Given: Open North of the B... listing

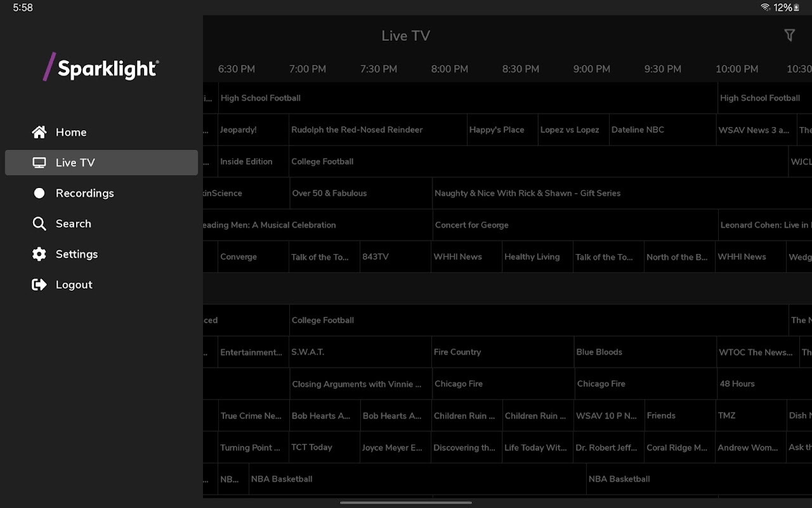Looking at the screenshot, I should point(679,257).
